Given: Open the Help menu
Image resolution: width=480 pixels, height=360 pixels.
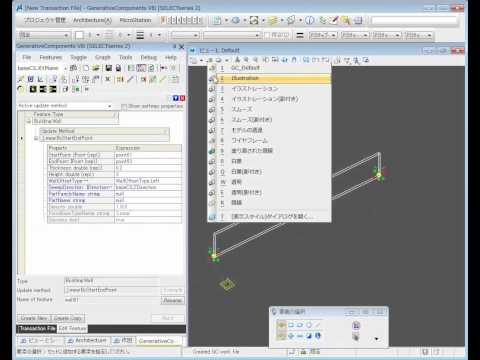Looking at the screenshot, I should (170, 57).
